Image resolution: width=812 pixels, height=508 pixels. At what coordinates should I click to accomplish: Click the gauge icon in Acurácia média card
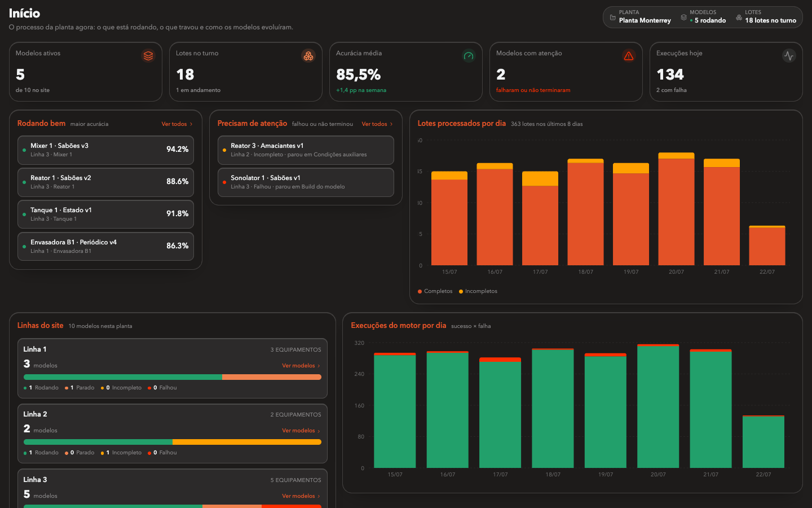coord(469,56)
